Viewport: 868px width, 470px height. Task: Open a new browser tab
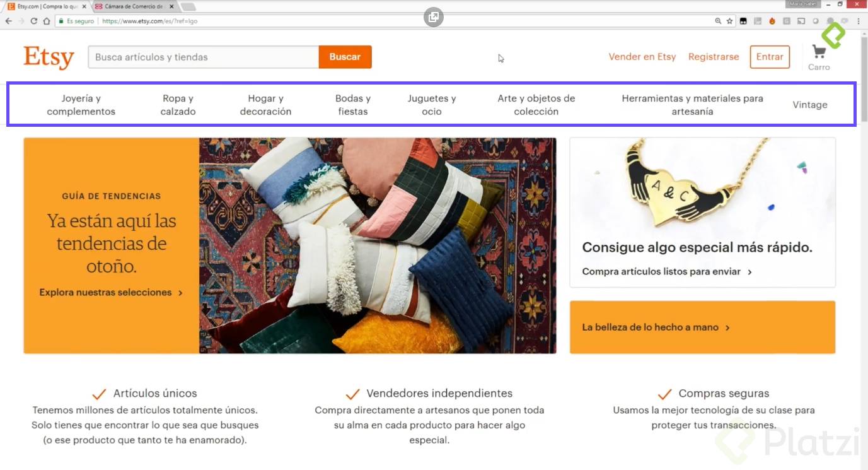188,6
